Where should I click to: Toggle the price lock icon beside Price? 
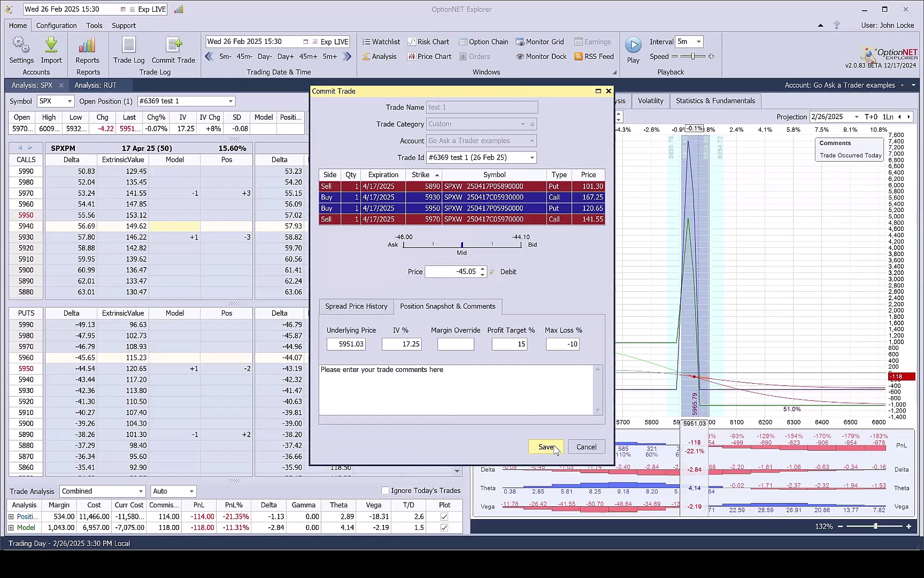click(x=492, y=272)
